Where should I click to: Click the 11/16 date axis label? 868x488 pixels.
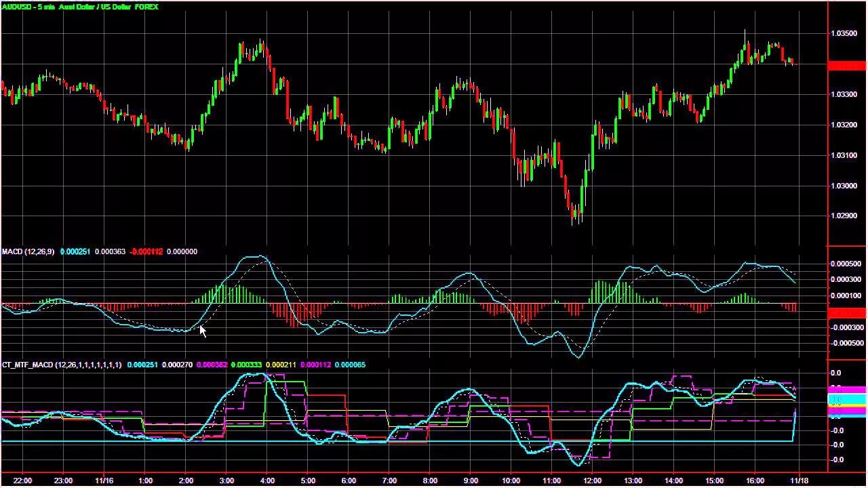click(x=104, y=481)
